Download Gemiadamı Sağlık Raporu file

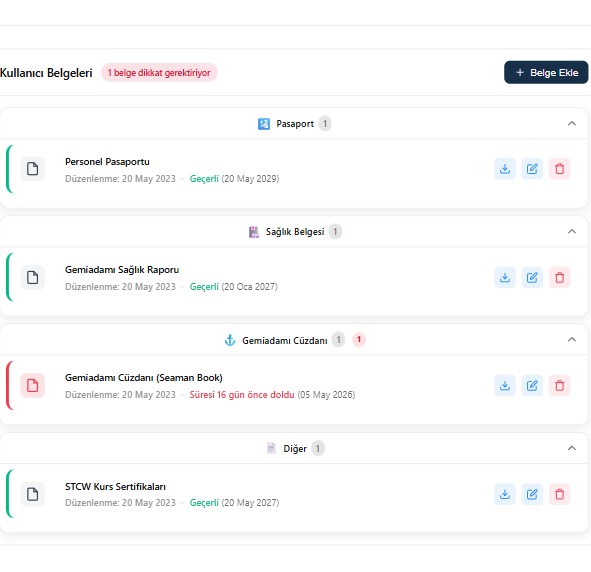pos(505,278)
